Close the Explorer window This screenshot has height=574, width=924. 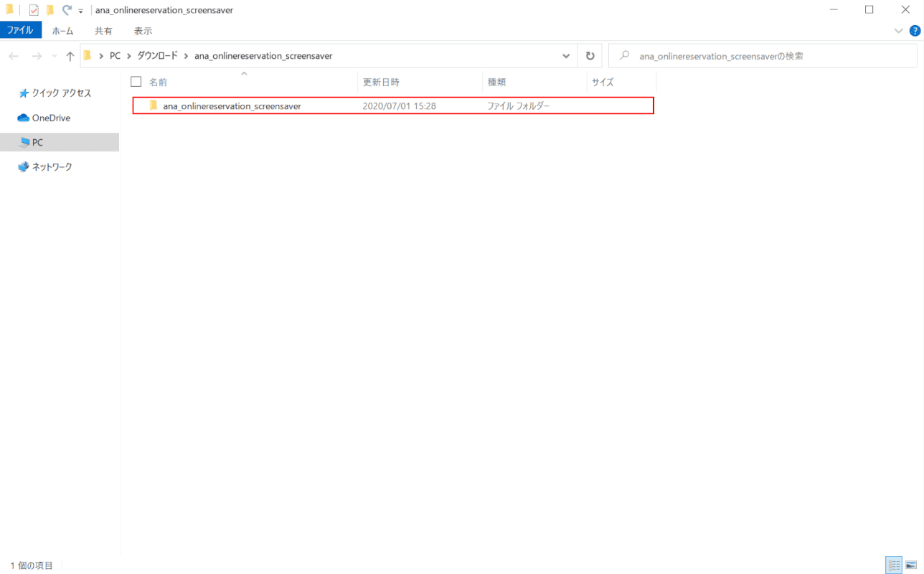tap(905, 10)
